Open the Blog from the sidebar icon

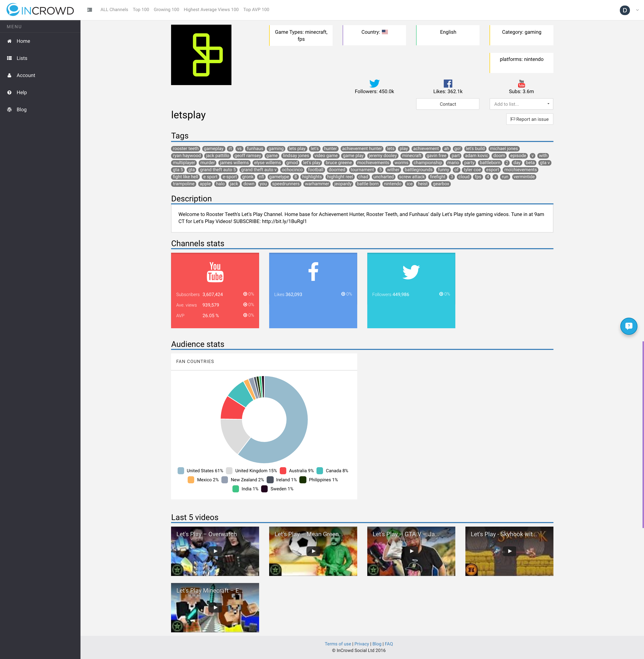point(10,109)
